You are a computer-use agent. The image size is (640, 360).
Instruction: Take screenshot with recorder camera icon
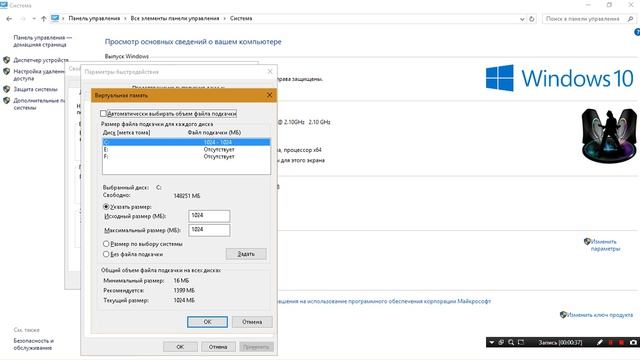click(x=633, y=342)
